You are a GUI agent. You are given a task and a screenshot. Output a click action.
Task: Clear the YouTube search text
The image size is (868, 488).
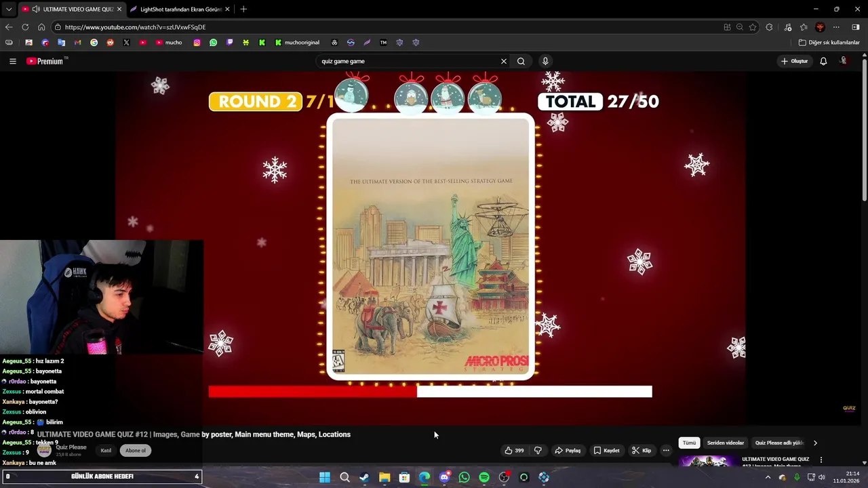[x=503, y=61]
